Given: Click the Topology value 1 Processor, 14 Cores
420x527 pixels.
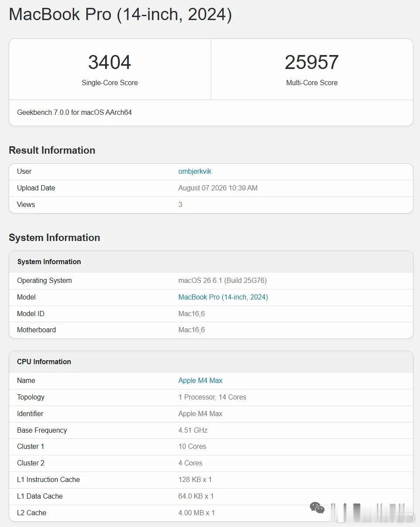Looking at the screenshot, I should click(212, 397).
